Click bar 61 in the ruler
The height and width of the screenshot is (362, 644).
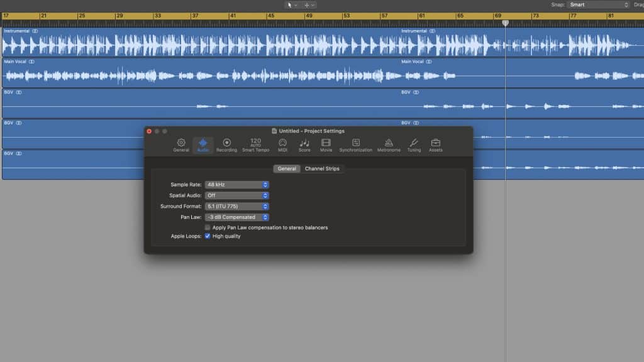[x=422, y=16]
